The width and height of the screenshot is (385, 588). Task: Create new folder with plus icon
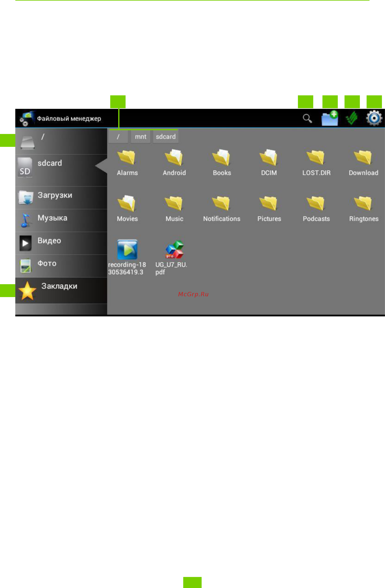tap(330, 118)
